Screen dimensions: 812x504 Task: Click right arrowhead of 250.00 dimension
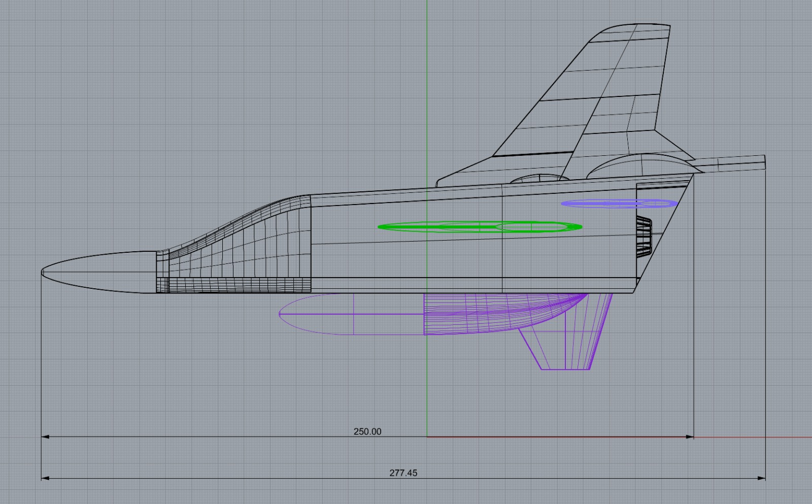[x=690, y=436]
